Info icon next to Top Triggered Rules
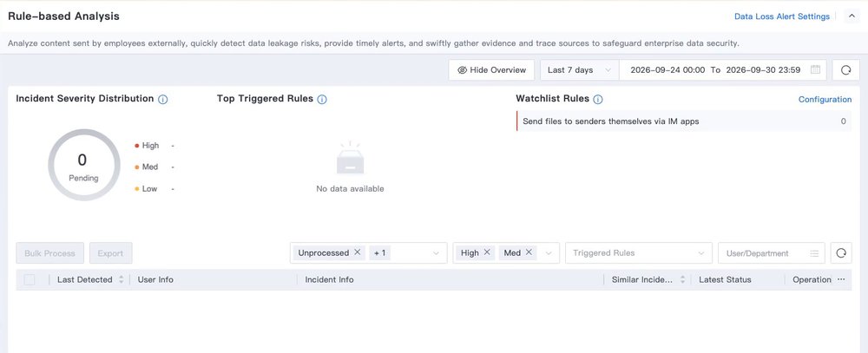The height and width of the screenshot is (353, 868). pyautogui.click(x=322, y=100)
